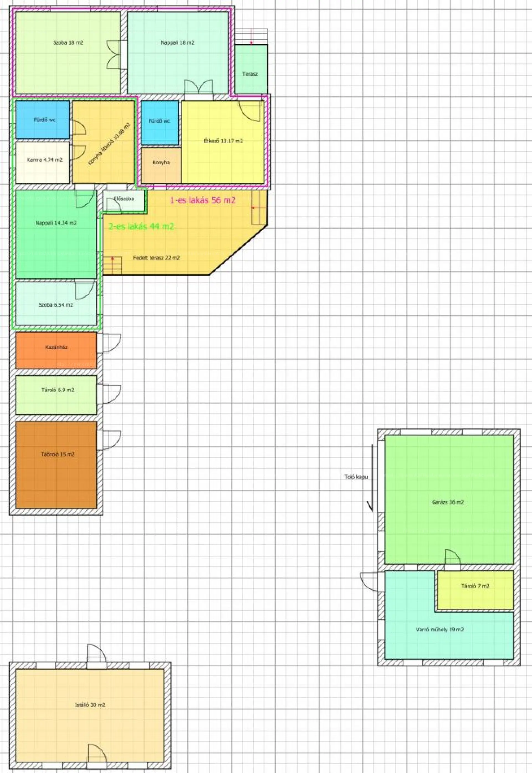The image size is (532, 773).
Task: Click the Fedett terasz 22 m2 area
Action: 157,258
